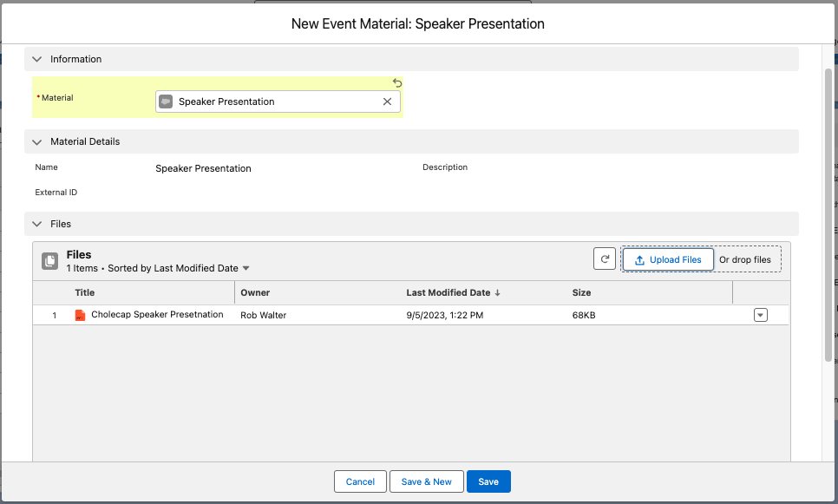Open the Sorted by Last Modified Date dropdown
This screenshot has height=504, width=838.
click(x=246, y=269)
